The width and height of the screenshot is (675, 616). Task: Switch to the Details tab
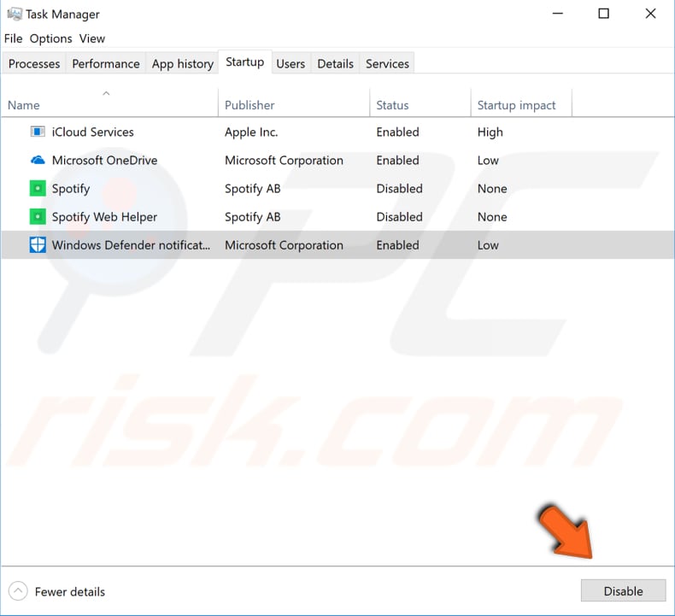[335, 64]
